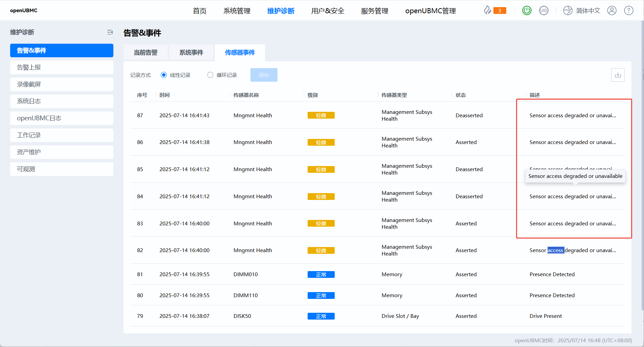The height and width of the screenshot is (347, 644).
Task: Click the page vertical scrollbar
Action: coord(642,166)
